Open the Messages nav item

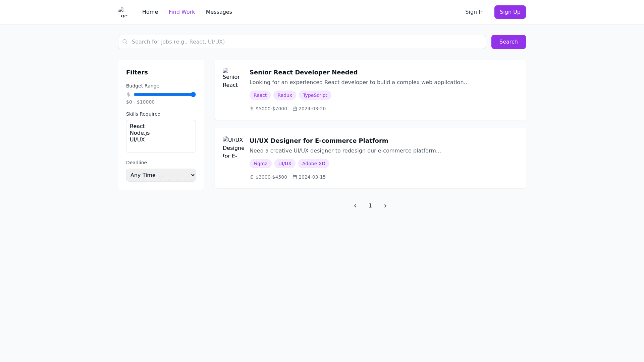coord(219,12)
